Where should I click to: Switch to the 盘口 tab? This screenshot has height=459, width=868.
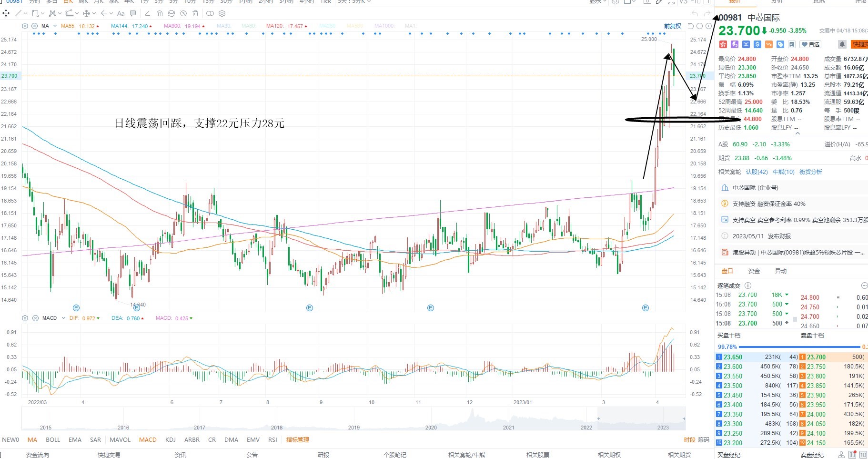tap(727, 271)
